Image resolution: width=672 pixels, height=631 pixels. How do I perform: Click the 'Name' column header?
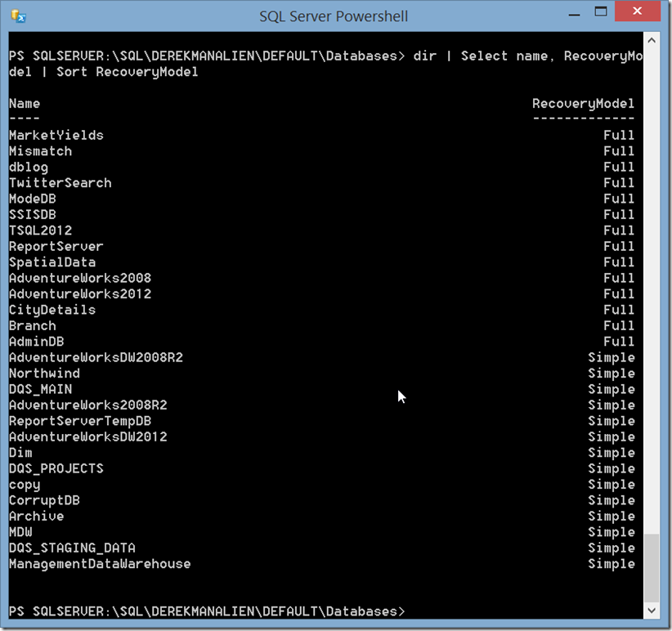(25, 104)
